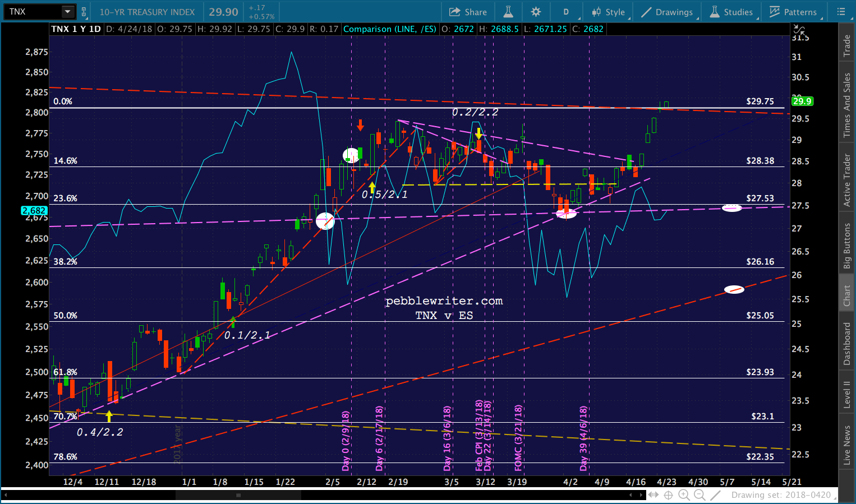Click the 50.0% retracement label
This screenshot has width=856, height=504.
click(65, 316)
